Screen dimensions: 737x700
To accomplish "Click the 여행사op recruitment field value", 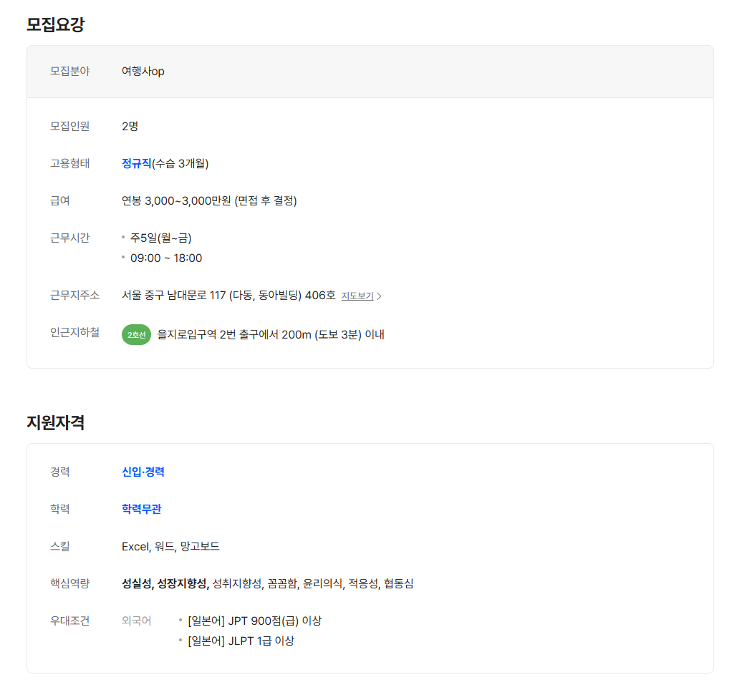I will coord(143,71).
